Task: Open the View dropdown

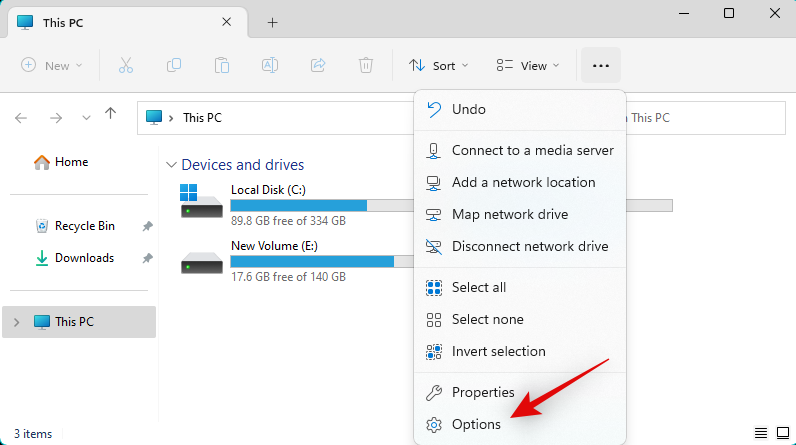Action: click(x=527, y=65)
